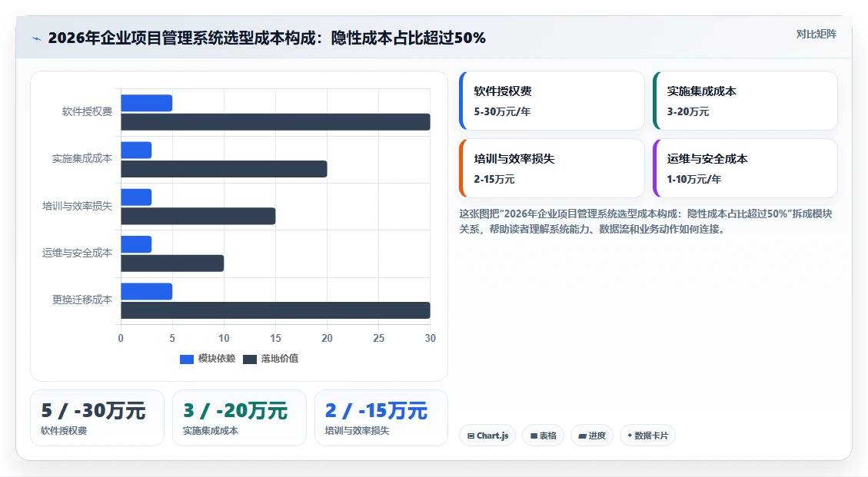Click the dark 运维与安全成本 bar

point(172,263)
